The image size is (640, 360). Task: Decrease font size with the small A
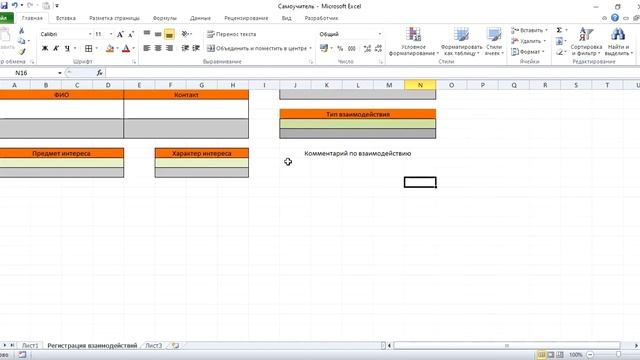131,34
